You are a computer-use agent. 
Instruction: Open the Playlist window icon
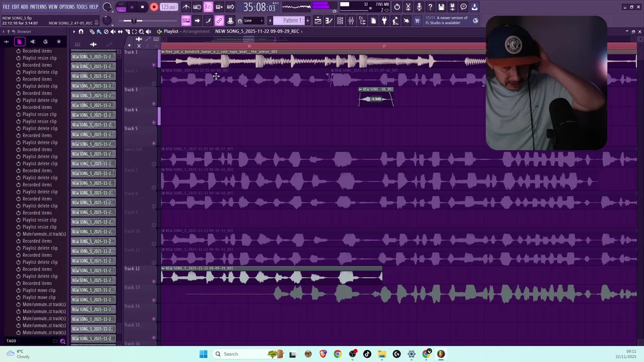[318, 21]
